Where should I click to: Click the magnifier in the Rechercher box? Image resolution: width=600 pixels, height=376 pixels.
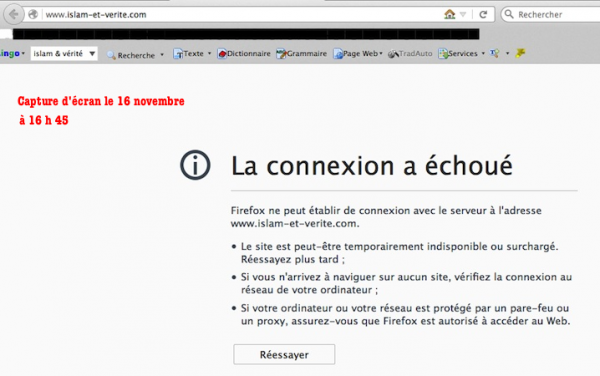pyautogui.click(x=509, y=15)
